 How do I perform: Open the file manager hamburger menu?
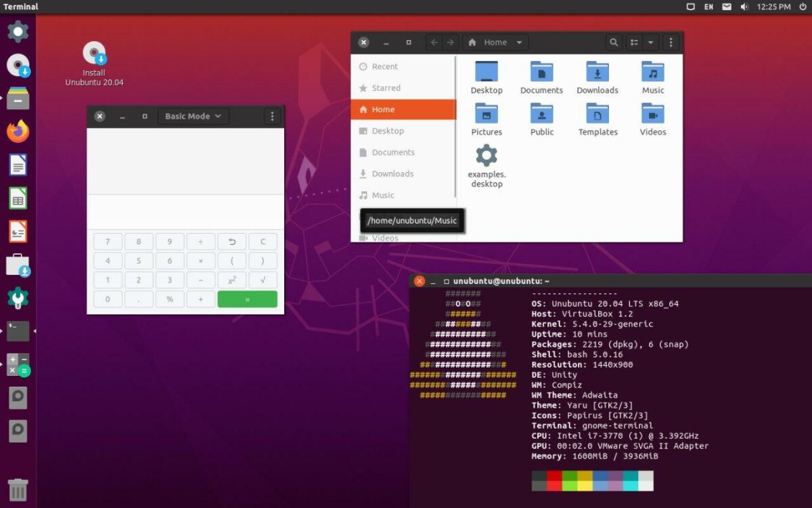click(671, 42)
